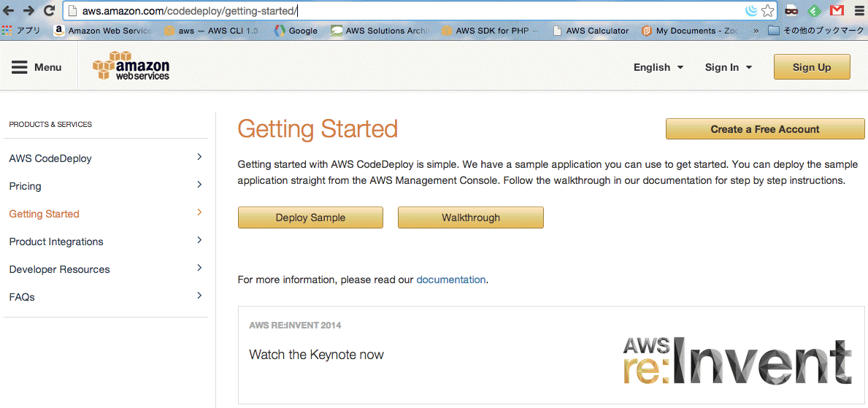Viewport: 868px width, 408px height.
Task: Click the orange chevron beside Getting Started
Action: pos(199,212)
